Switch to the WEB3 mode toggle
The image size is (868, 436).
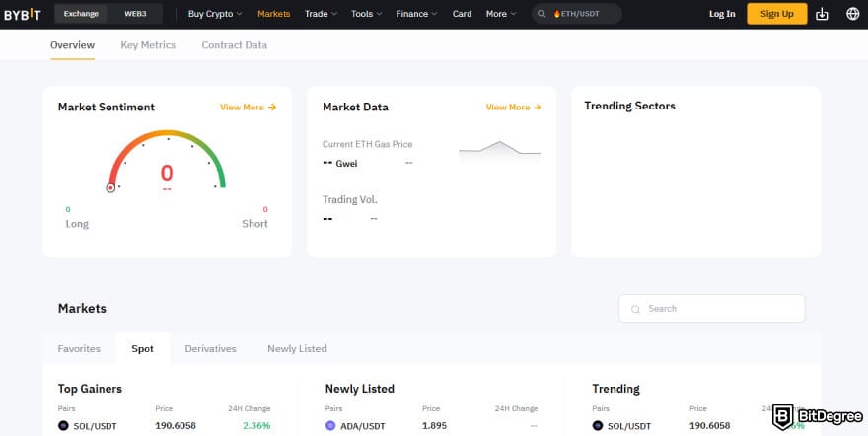click(x=135, y=14)
